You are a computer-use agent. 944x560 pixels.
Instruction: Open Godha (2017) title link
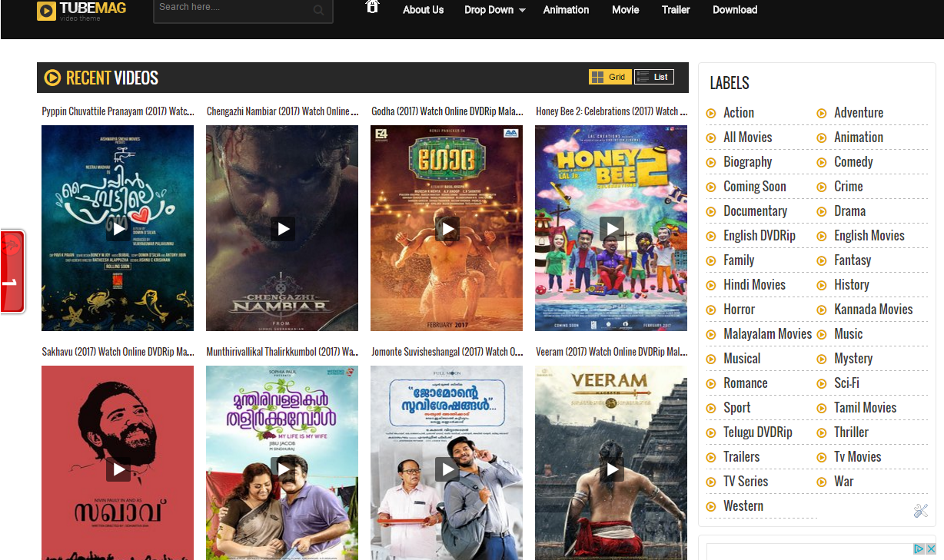[x=447, y=111]
